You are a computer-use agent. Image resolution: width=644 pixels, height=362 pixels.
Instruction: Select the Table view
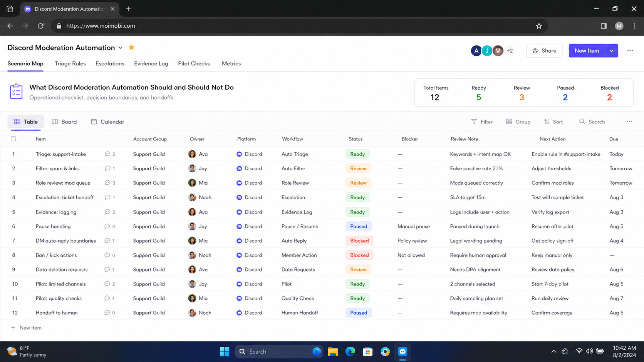[x=26, y=122]
